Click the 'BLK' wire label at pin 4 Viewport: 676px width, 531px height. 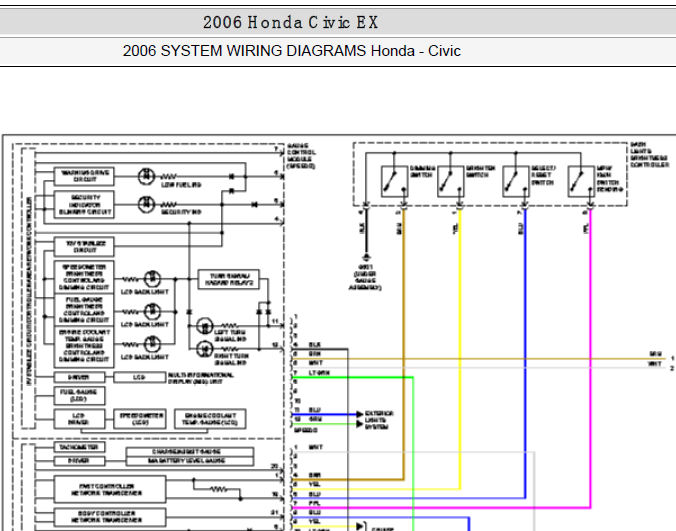pos(315,345)
